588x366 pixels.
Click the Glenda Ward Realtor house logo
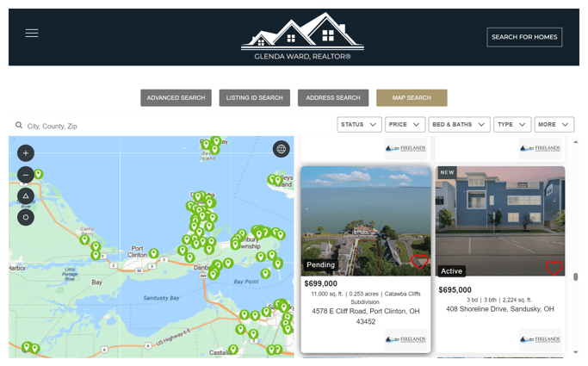(x=302, y=36)
